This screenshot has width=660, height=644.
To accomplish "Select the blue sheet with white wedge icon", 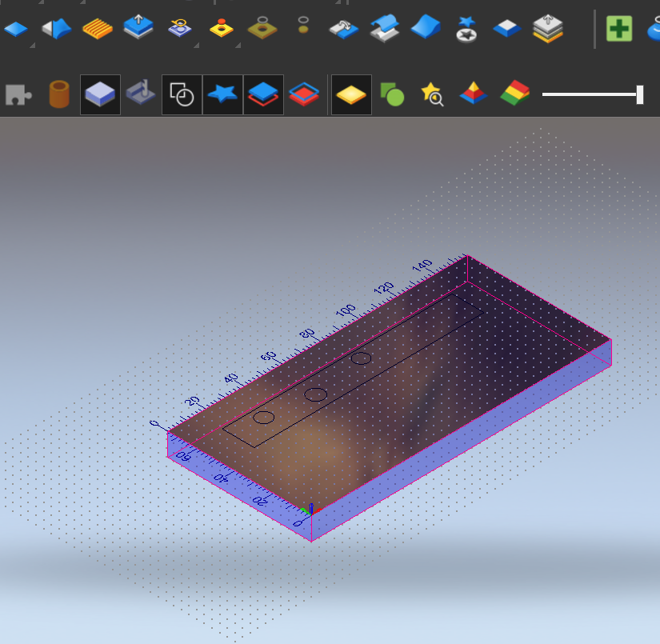I will (x=57, y=29).
